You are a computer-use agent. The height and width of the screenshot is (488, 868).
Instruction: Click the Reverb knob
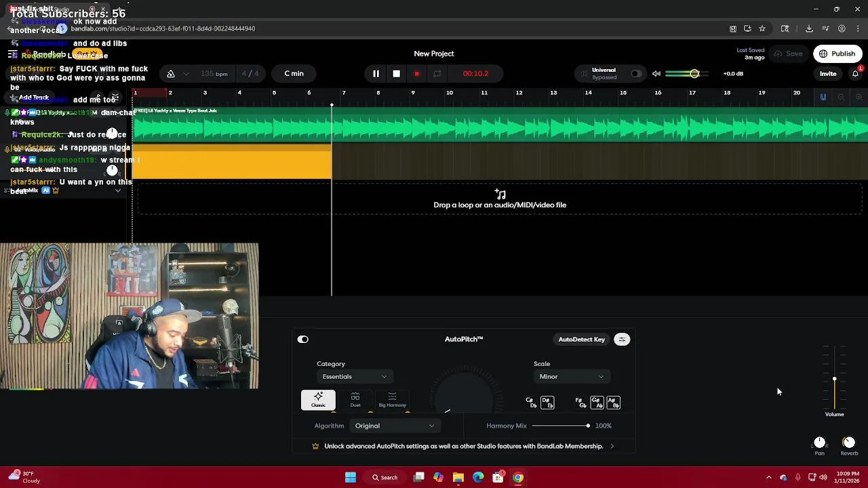849,443
